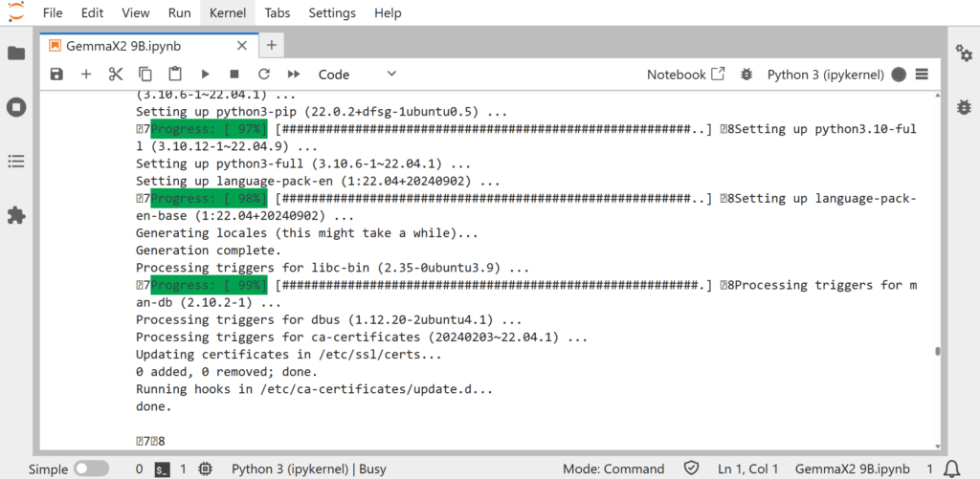Run the selected cell
The height and width of the screenshot is (479, 980).
point(205,75)
